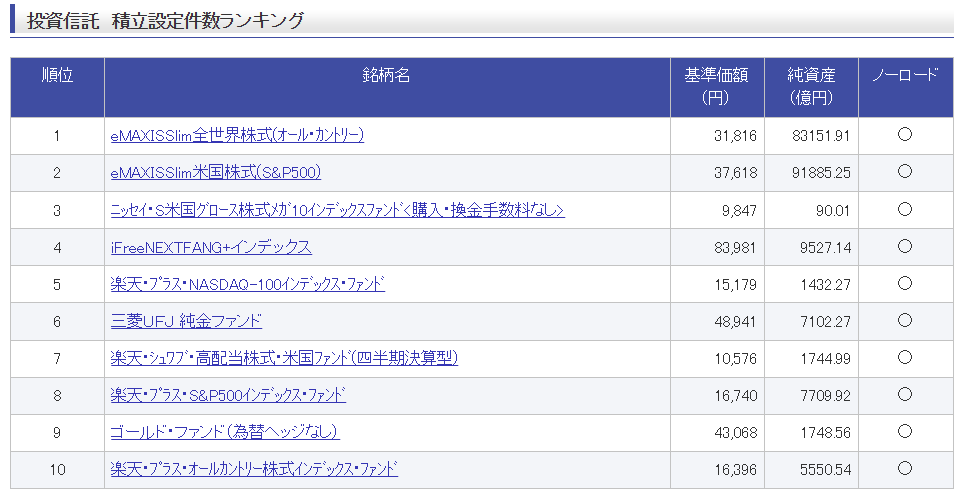
Task: Click the no-load circle mark in rank 1 row
Action: pos(905,135)
